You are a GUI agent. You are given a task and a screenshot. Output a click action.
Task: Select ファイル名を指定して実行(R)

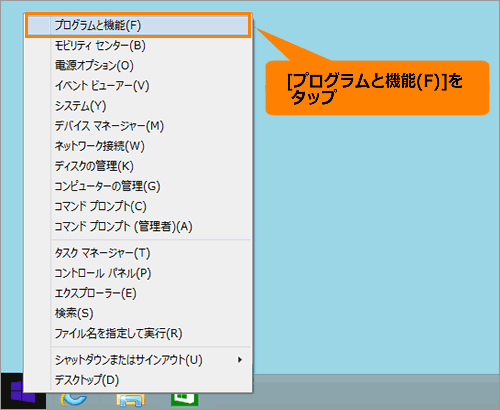click(x=138, y=333)
